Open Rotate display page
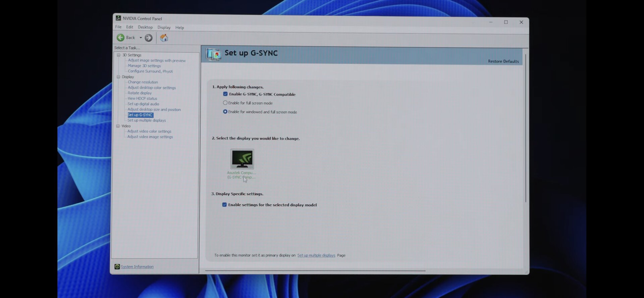Viewport: 644px width, 298px height. click(x=140, y=93)
